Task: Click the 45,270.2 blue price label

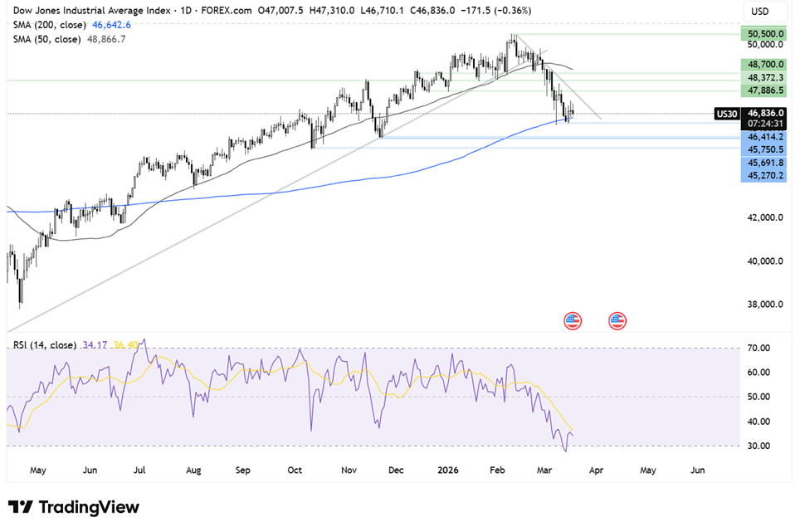Action: pos(763,176)
